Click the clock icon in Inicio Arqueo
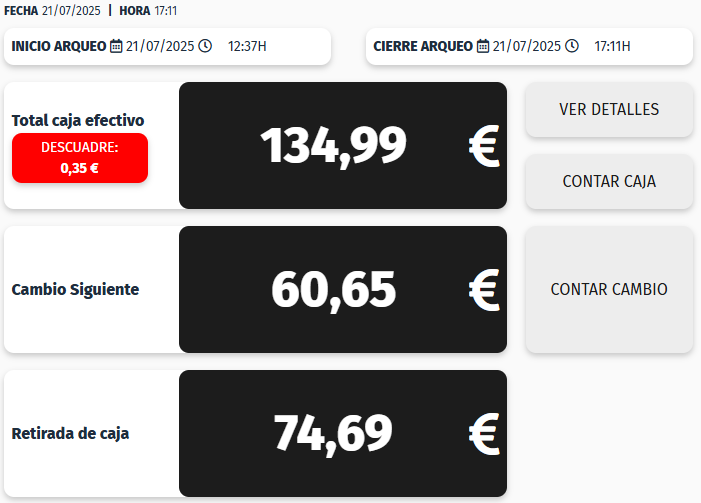 pyautogui.click(x=205, y=46)
